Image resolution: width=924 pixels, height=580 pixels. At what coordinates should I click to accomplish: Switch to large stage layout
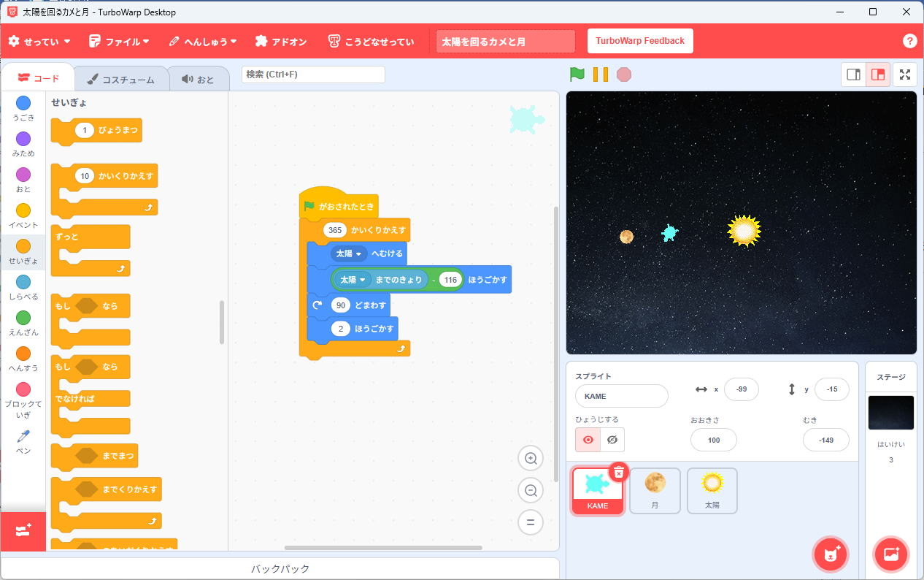878,75
